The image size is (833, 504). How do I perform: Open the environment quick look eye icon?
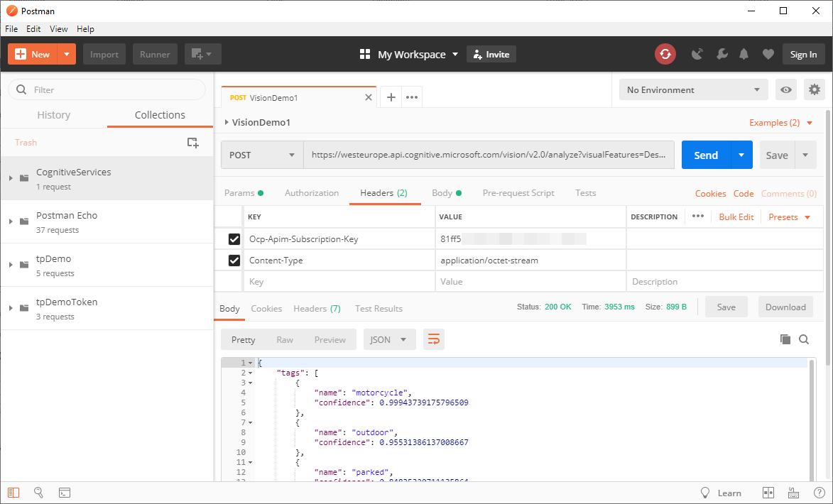(x=786, y=90)
